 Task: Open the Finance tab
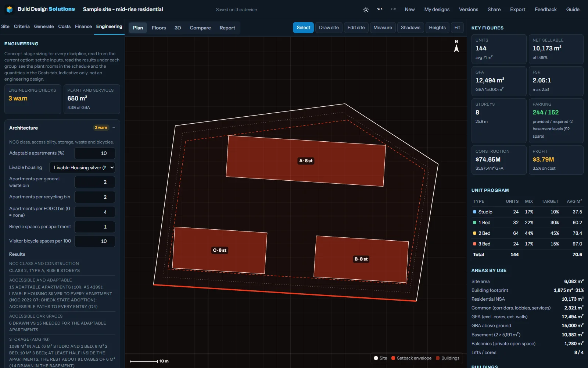(83, 26)
